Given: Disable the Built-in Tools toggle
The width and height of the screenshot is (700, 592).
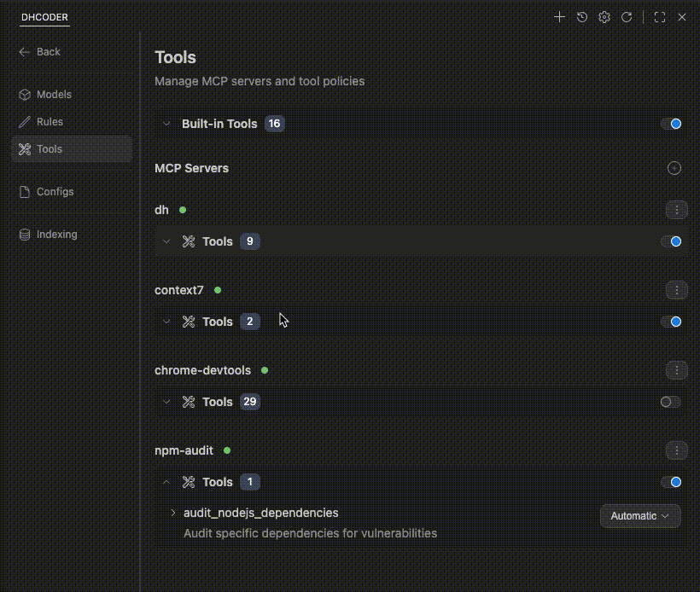Looking at the screenshot, I should coord(671,124).
